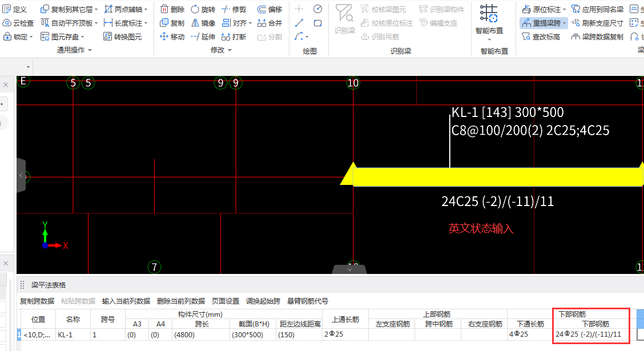The height and width of the screenshot is (351, 644).
Task: Expand dropdown arrow next to 重提梁跨
Action: pos(564,23)
